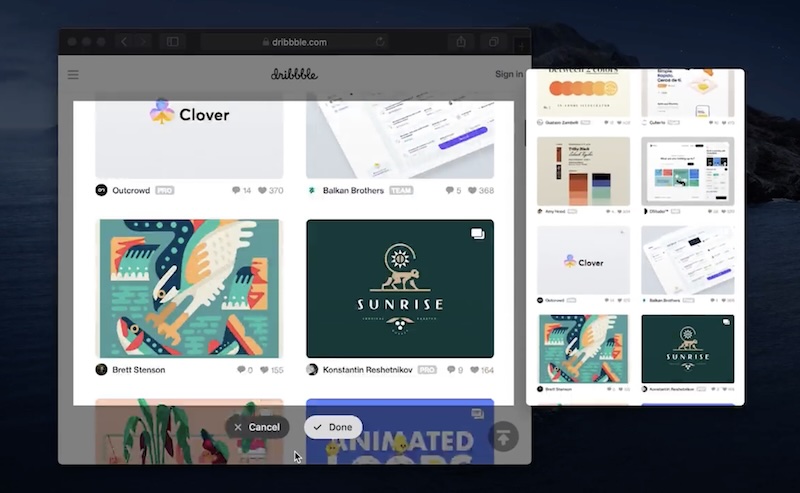This screenshot has width=800, height=493.
Task: Click the map dashboard shot in preview panel
Action: click(688, 171)
